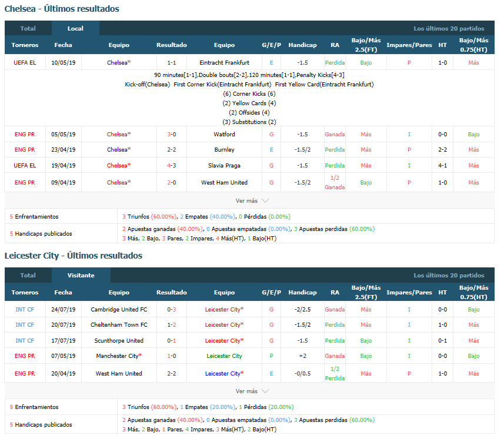Image resolution: width=504 pixels, height=439 pixels.
Task: Click Handicap +2 in Manchester City row
Action: point(302,356)
